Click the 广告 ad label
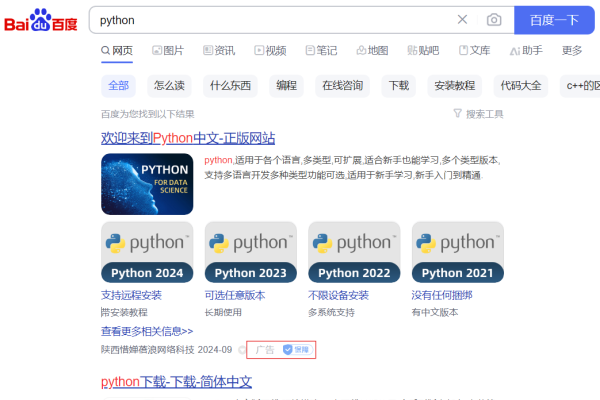Screen dimensions: 600x400 click(265, 350)
